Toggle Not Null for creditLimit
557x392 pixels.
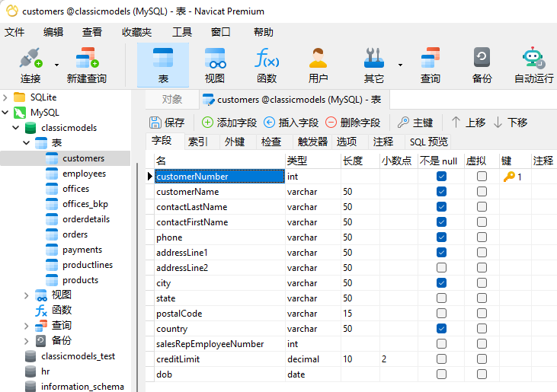[x=441, y=359]
